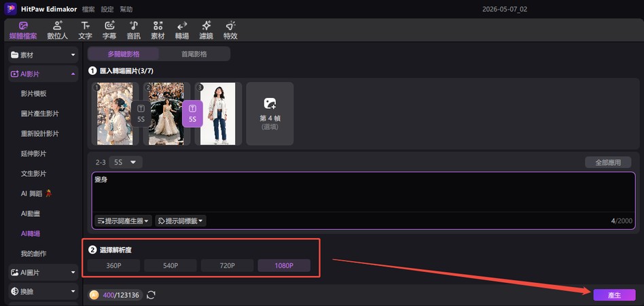Open AI 舞蹈 in sidebar
644x306 pixels.
[37, 193]
